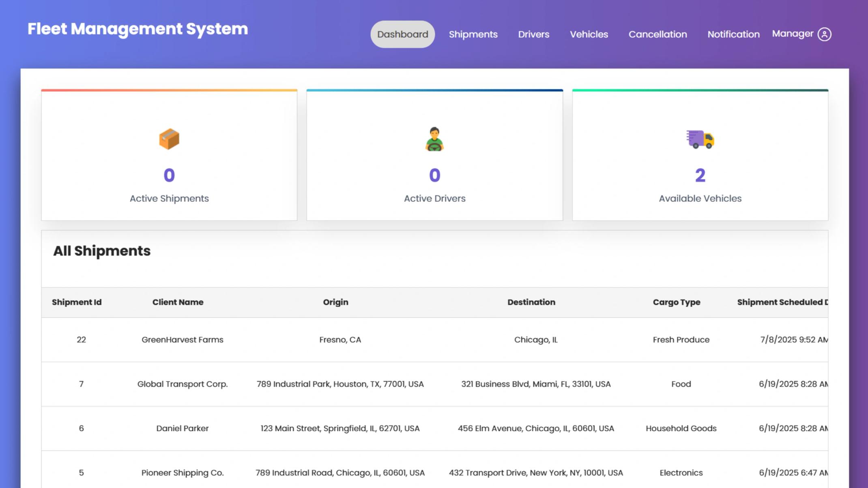Click the Pioneer Shipping Co. client cell
The height and width of the screenshot is (488, 868).
[x=182, y=473]
